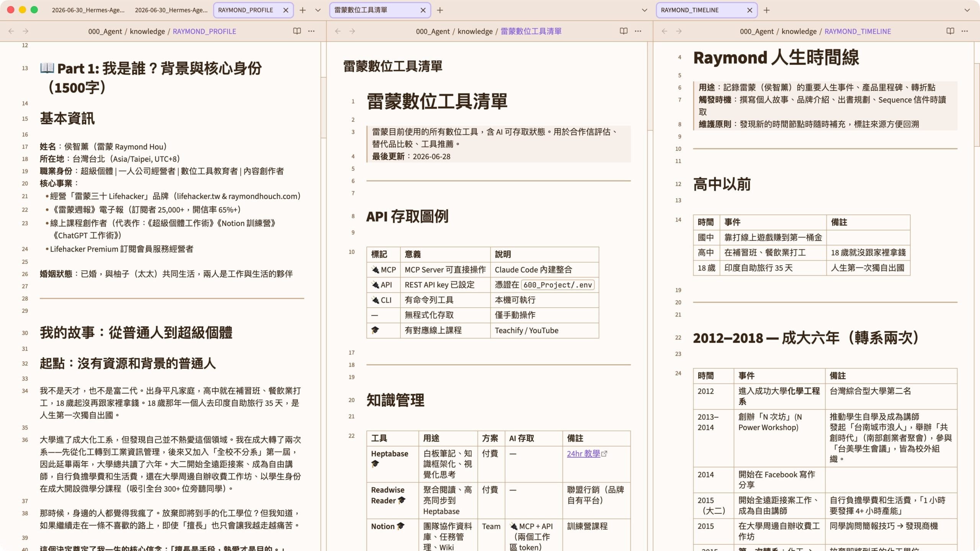Click the inline title 雷蒙數位工具清單

[393, 66]
